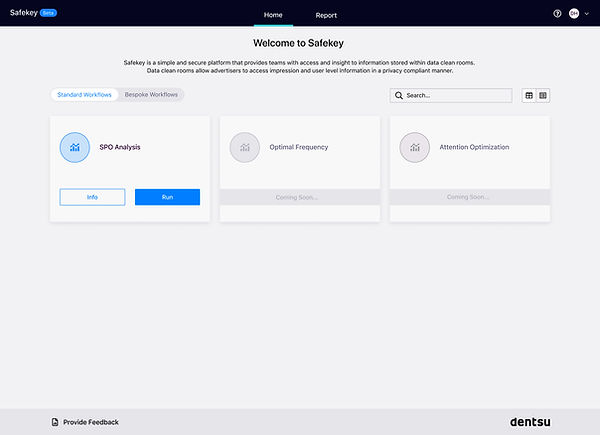Click the Safekey logo text
This screenshot has height=435, width=600.
[x=24, y=13]
